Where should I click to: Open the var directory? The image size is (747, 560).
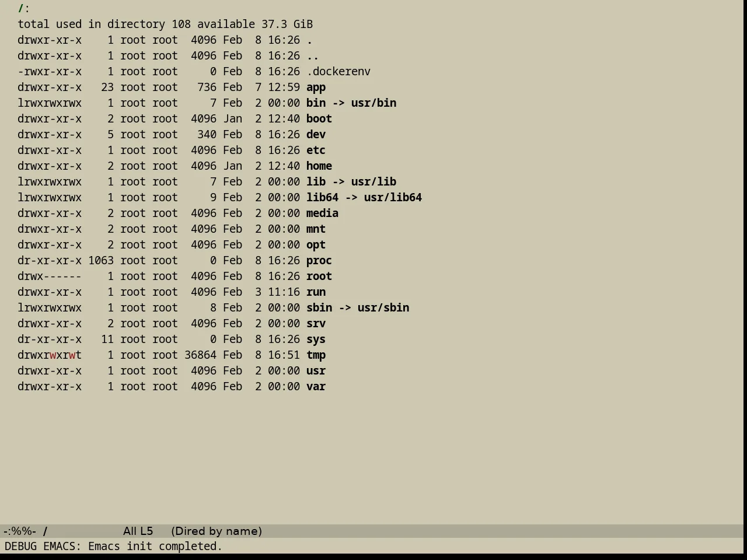(316, 387)
